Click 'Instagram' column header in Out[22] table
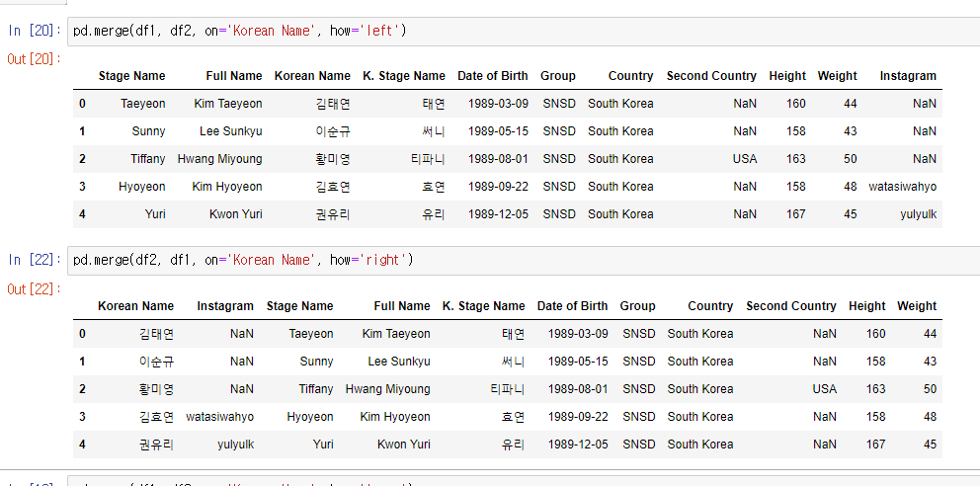The height and width of the screenshot is (486, 980). click(x=225, y=306)
